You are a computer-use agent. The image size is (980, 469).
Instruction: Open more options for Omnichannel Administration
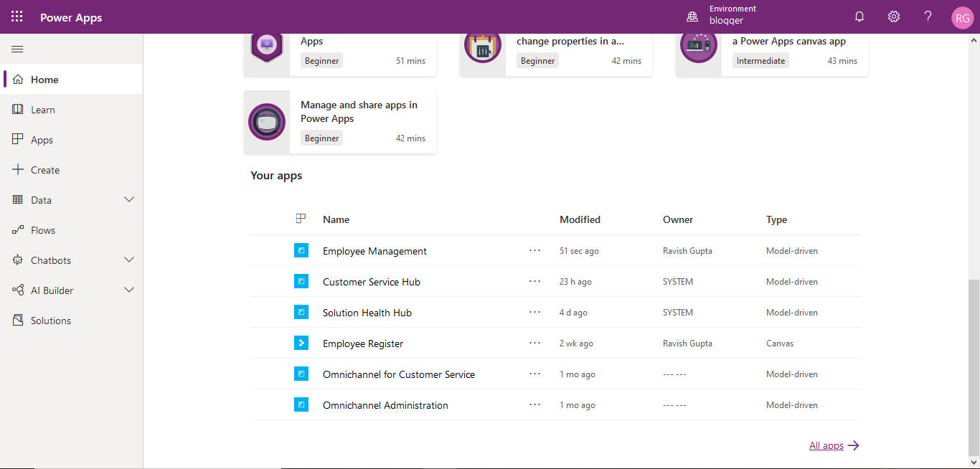point(534,404)
